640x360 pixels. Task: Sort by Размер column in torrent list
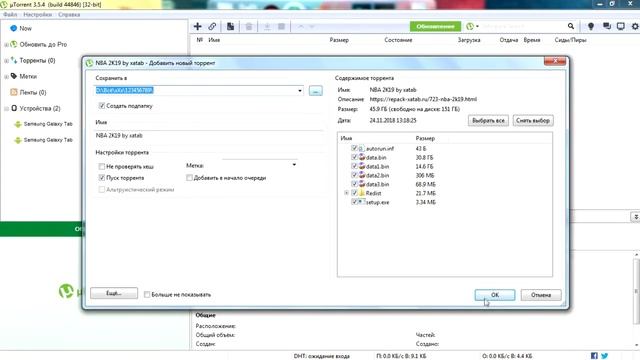[x=339, y=40]
